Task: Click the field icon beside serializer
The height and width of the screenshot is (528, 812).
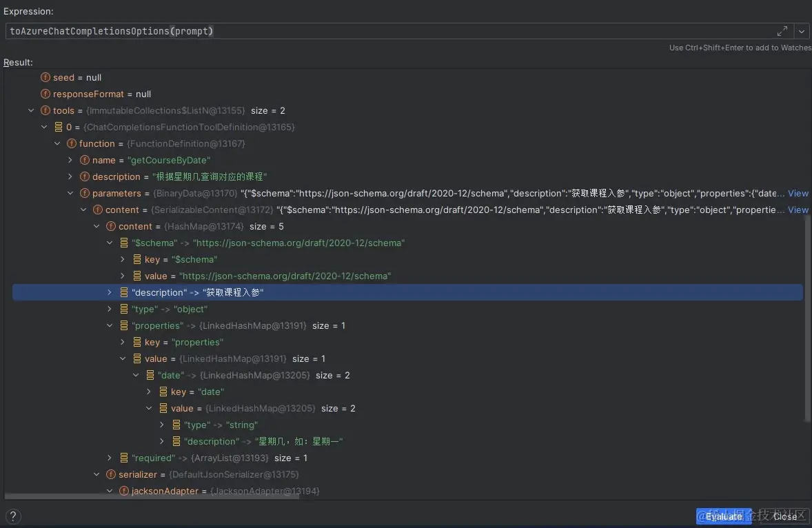Action: click(x=111, y=474)
